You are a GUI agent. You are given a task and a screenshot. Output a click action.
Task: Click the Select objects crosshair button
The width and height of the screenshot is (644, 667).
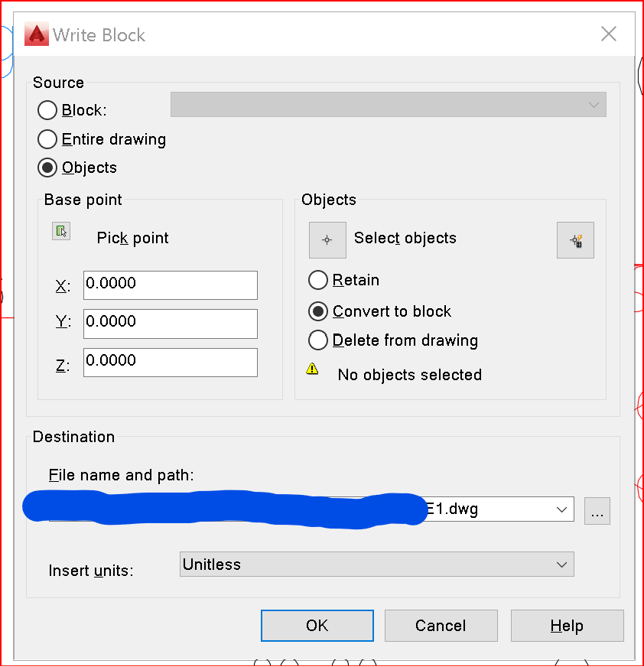coord(327,240)
